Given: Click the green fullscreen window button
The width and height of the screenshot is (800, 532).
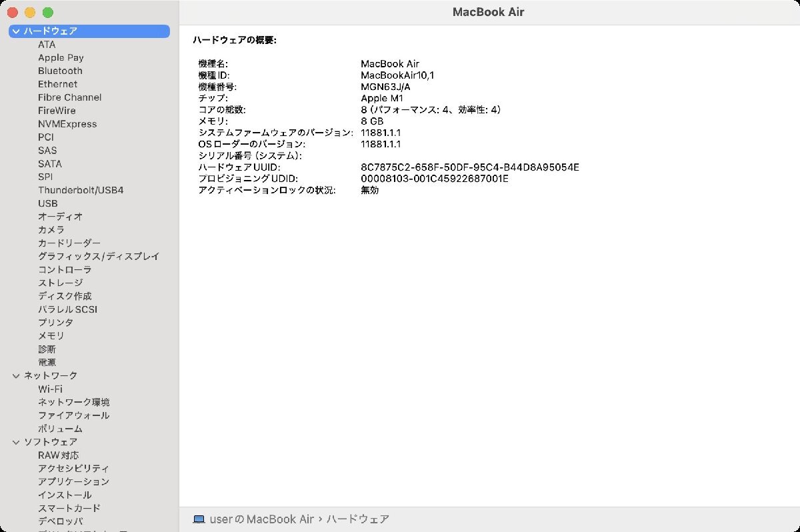Looking at the screenshot, I should pyautogui.click(x=47, y=13).
